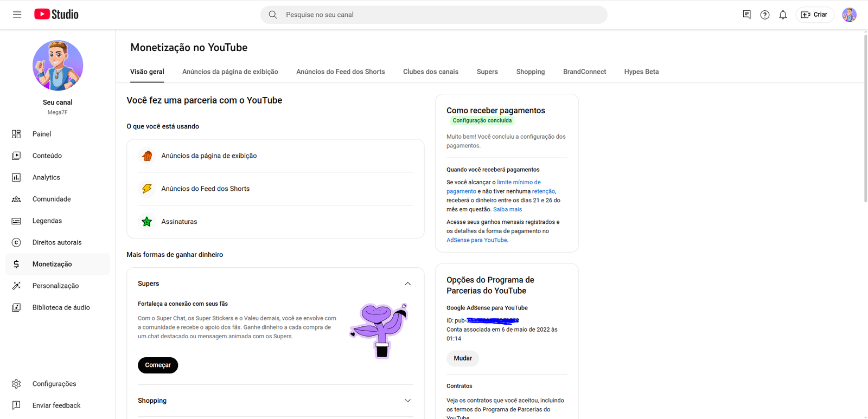Click the Analytics chart icon

[x=16, y=177]
